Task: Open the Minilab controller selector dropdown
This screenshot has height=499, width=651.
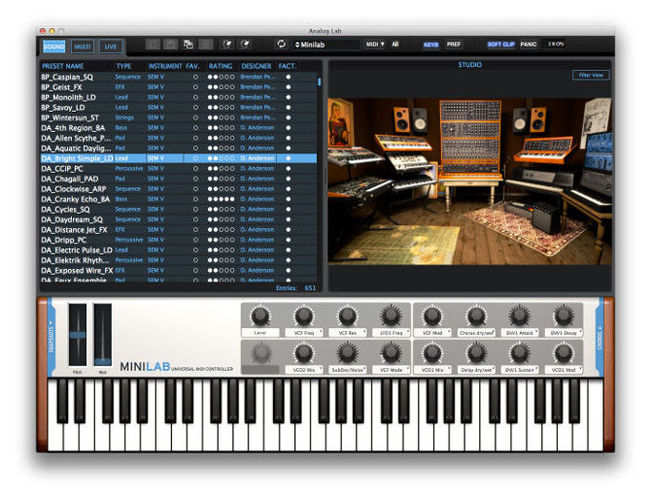Action: [326, 44]
